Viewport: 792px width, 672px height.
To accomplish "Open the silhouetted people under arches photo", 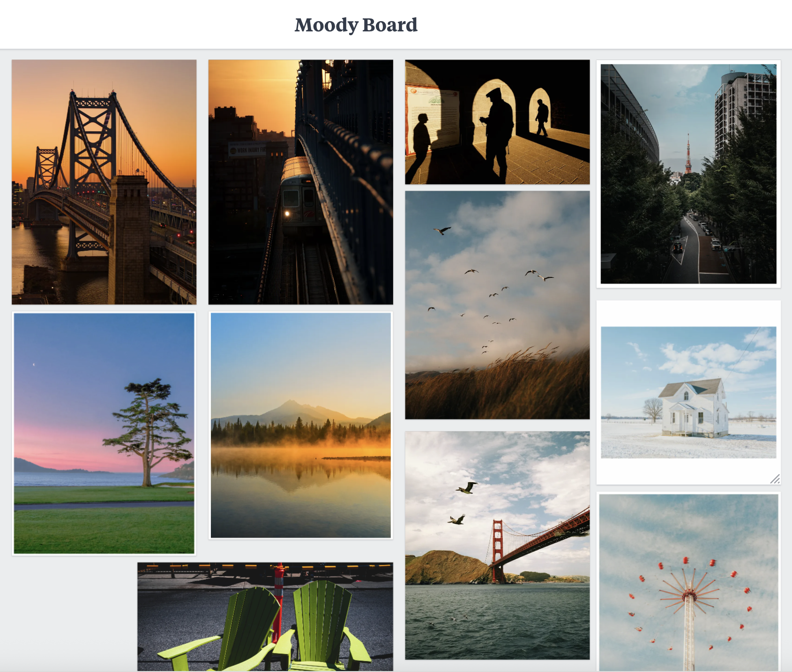I will pyautogui.click(x=497, y=122).
